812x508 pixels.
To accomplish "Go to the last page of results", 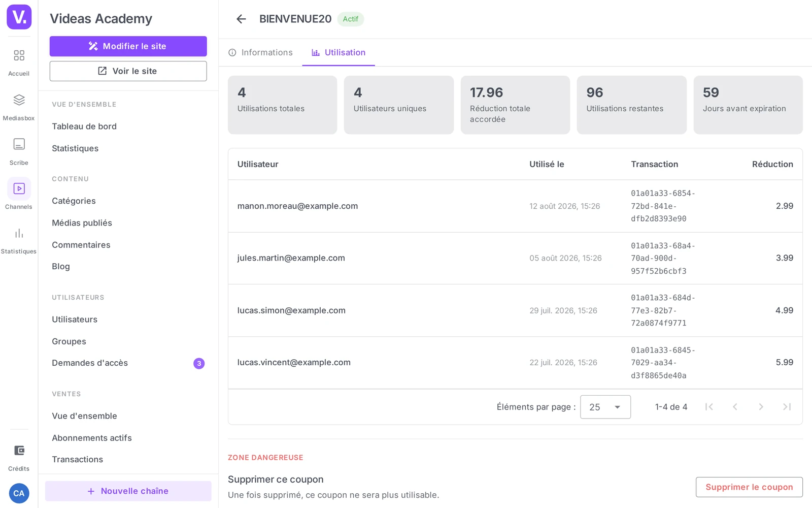I will coord(787,407).
